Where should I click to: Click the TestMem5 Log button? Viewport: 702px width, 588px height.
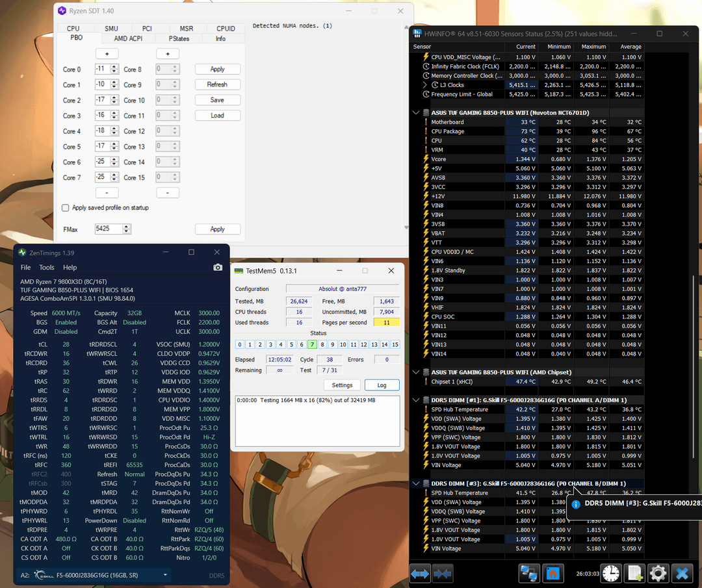click(x=382, y=385)
